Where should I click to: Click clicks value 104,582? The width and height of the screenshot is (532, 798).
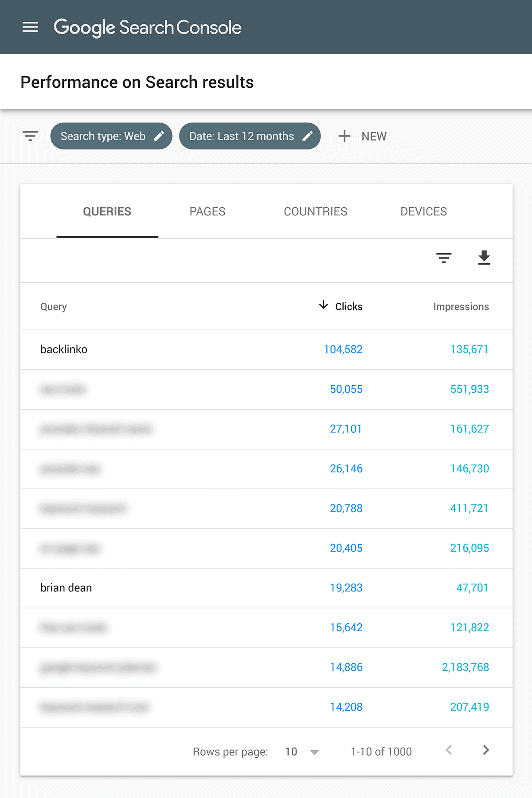(343, 349)
